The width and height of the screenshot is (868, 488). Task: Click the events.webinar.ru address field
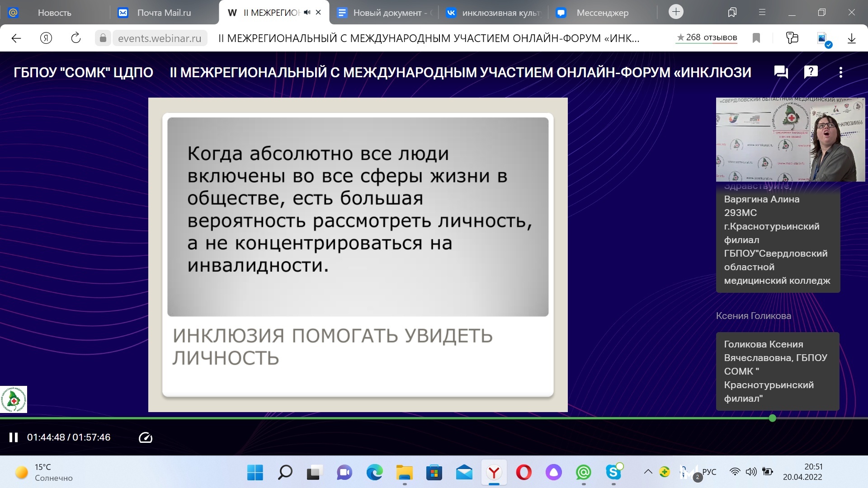pos(160,38)
